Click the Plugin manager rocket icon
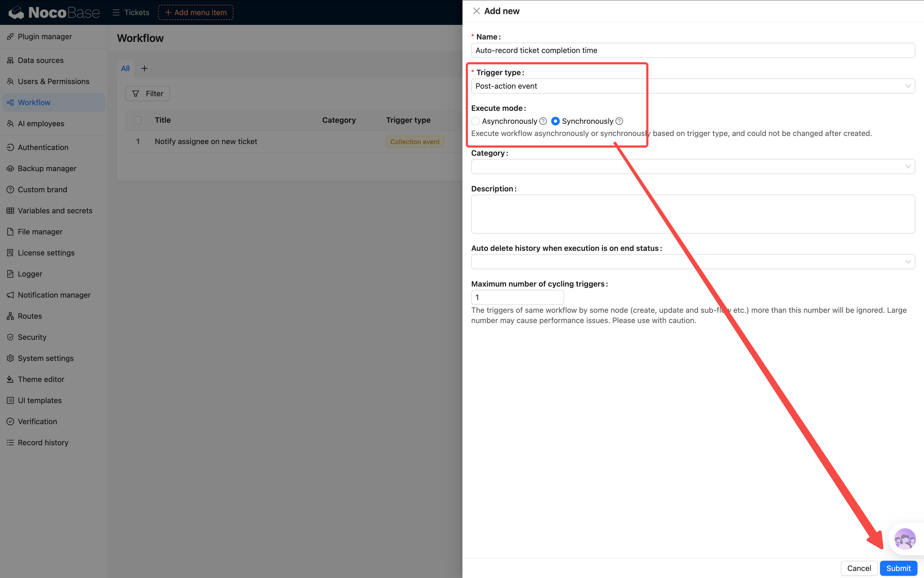The width and height of the screenshot is (924, 578). pyautogui.click(x=10, y=37)
